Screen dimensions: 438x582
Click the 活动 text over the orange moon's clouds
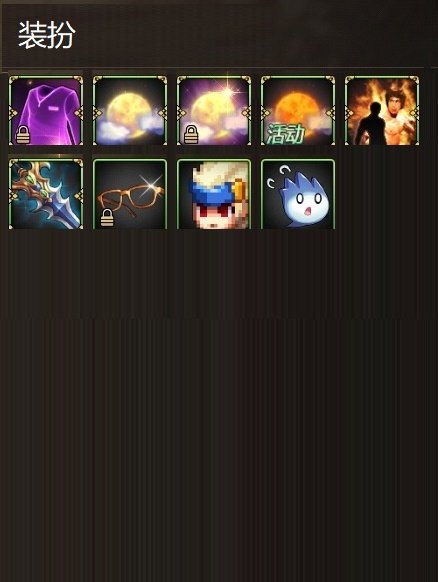click(286, 134)
